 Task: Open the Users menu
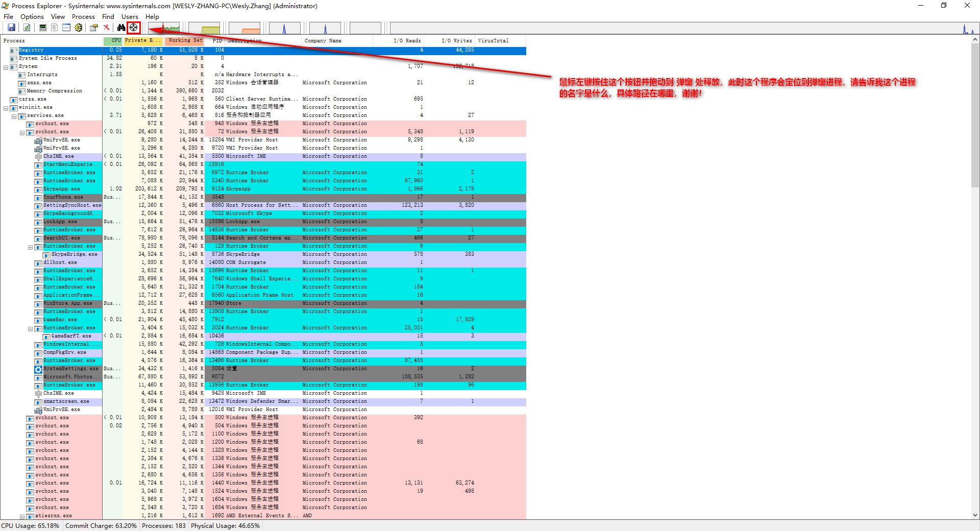pyautogui.click(x=130, y=16)
